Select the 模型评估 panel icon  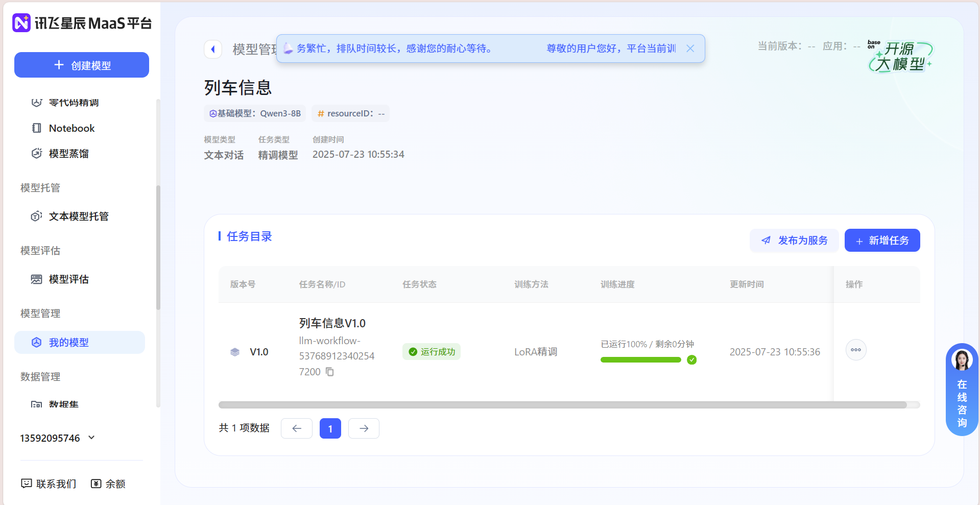click(36, 279)
